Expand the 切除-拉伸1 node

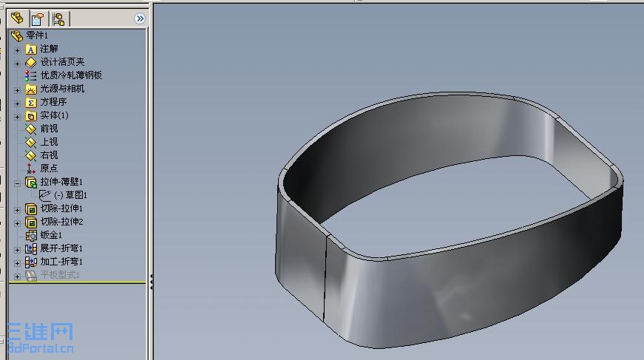tap(17, 210)
